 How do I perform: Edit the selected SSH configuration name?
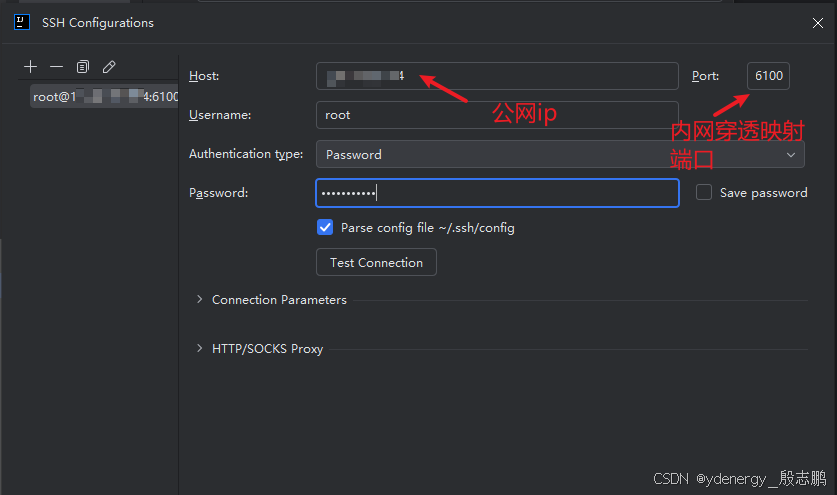point(109,67)
